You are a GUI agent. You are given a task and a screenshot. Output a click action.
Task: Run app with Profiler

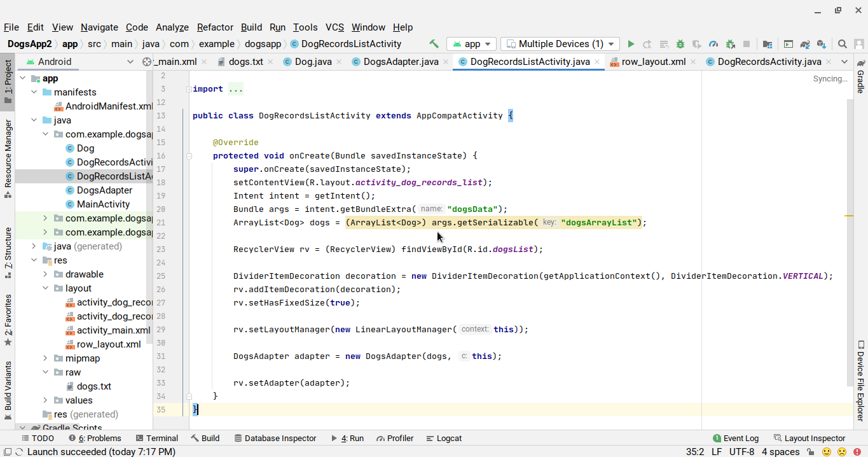point(712,44)
